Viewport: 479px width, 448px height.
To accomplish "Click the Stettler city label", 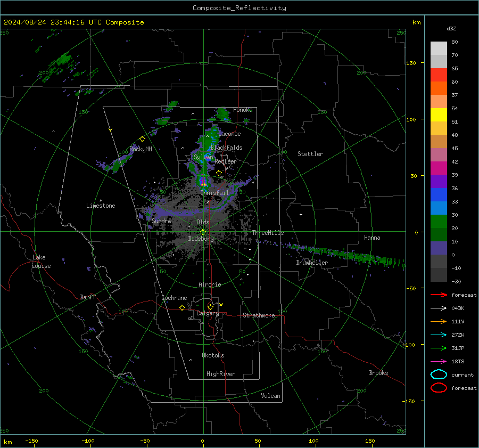I will [310, 154].
